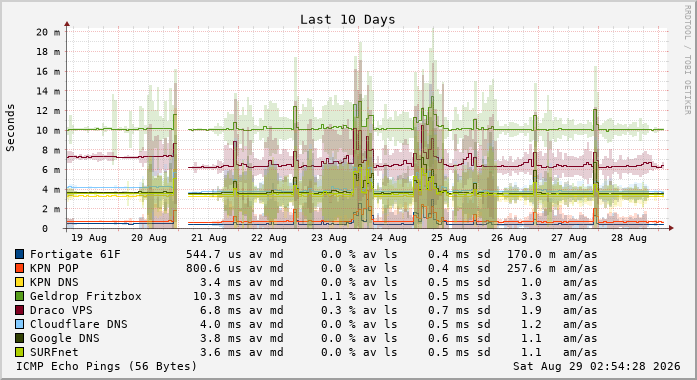697x380 pixels.
Task: Click the SURFnet lime legend swatch
Action: point(20,352)
